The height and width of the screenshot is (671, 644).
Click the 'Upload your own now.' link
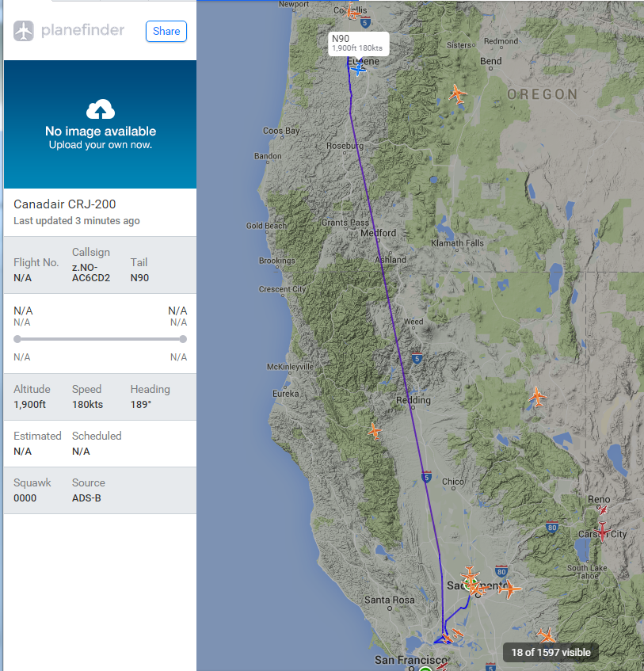[x=101, y=146]
